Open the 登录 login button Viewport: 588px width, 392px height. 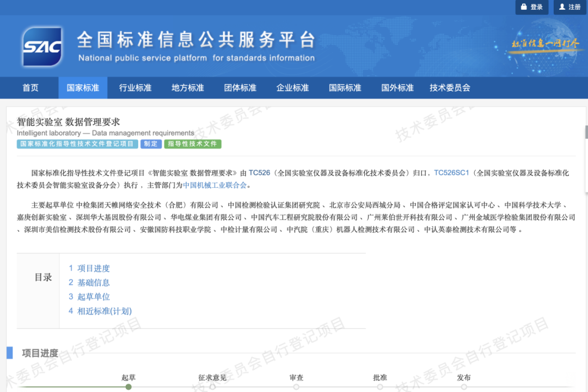(532, 7)
